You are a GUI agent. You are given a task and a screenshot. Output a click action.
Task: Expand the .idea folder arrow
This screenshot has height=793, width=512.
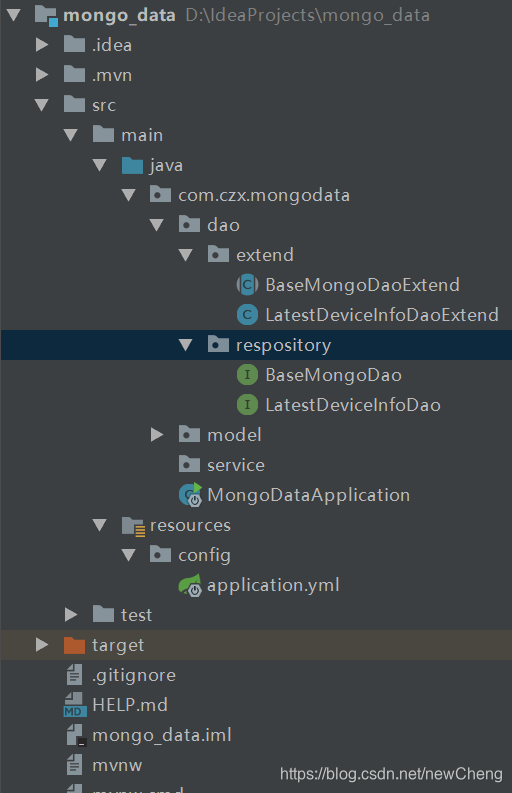[42, 45]
